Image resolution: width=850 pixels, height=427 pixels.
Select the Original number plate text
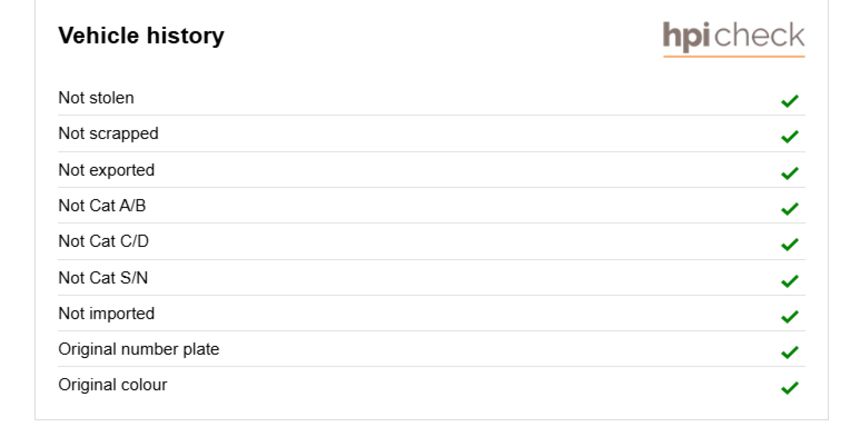[x=139, y=350]
